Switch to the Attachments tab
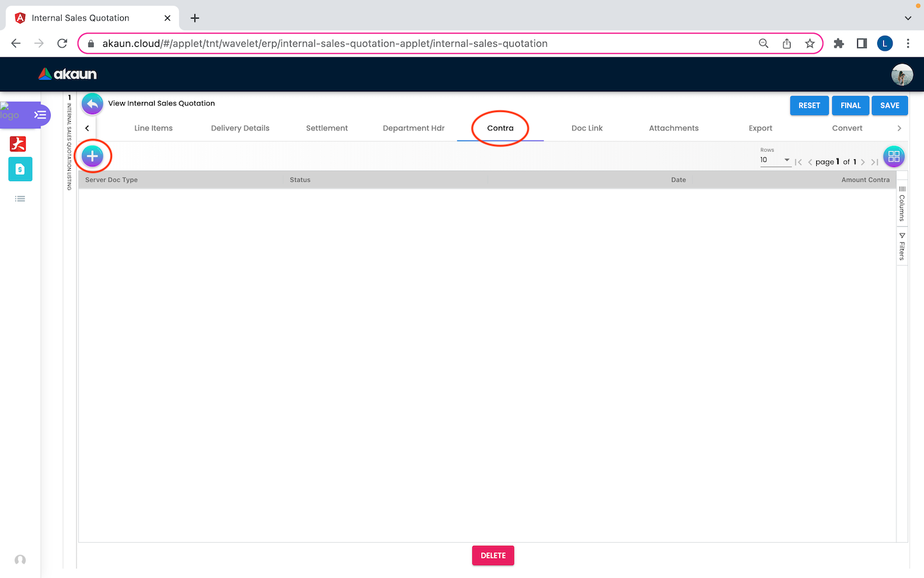The image size is (924, 578). [x=674, y=128]
